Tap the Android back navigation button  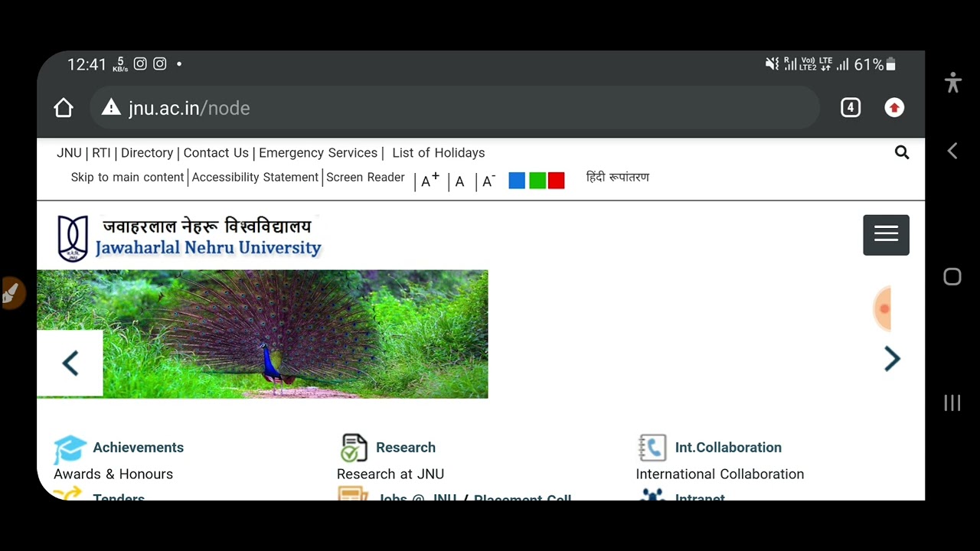point(952,151)
